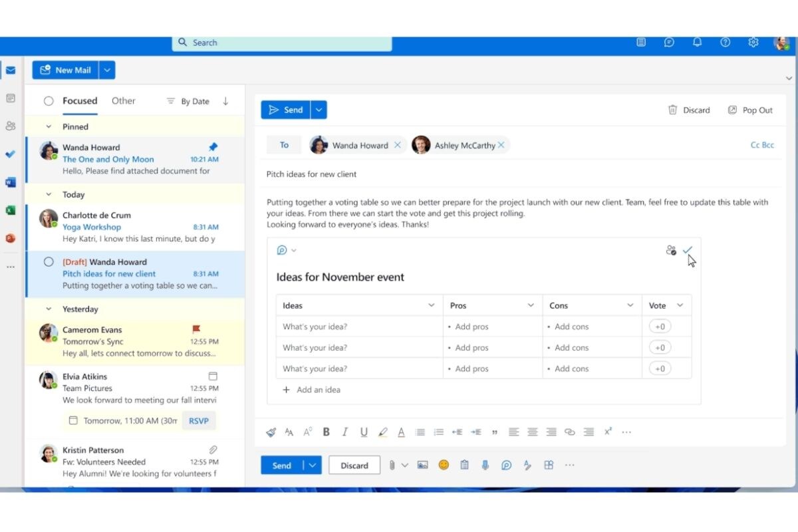Screen dimensions: 798x532
Task: Open Cc Bcc fields link
Action: [762, 145]
